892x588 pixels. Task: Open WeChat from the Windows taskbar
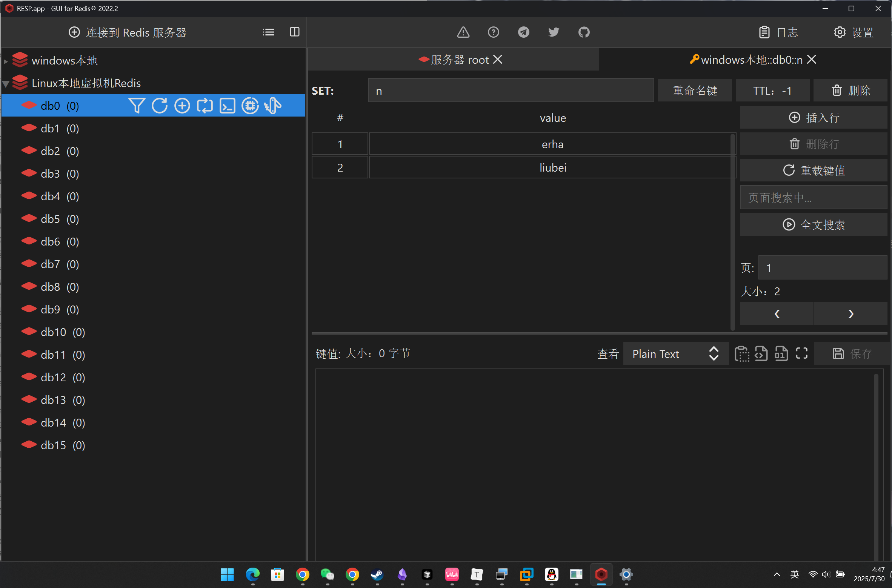(x=327, y=574)
